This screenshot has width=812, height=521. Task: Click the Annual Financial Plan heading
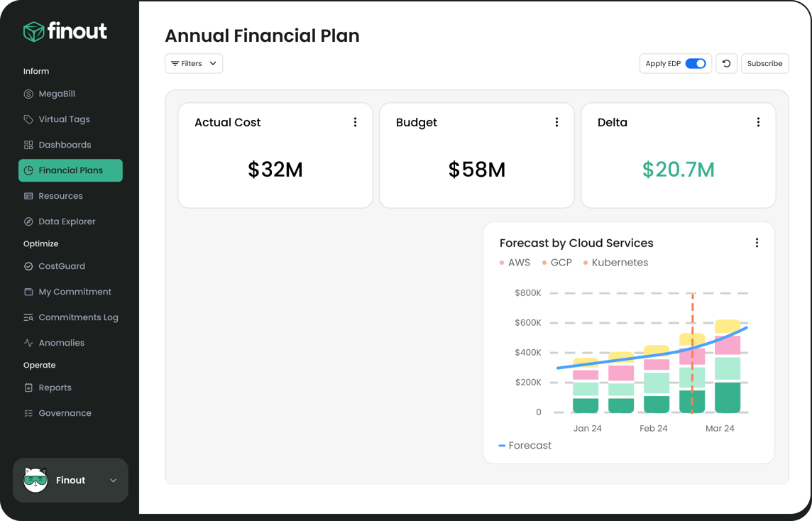[262, 35]
